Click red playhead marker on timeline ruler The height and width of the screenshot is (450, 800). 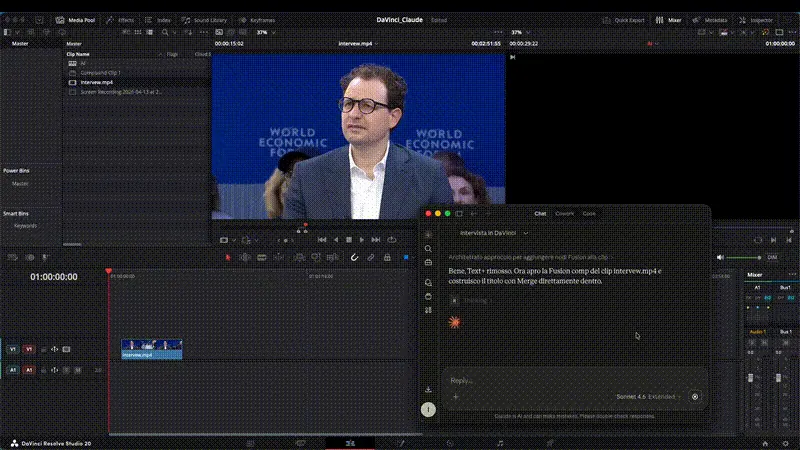point(108,271)
